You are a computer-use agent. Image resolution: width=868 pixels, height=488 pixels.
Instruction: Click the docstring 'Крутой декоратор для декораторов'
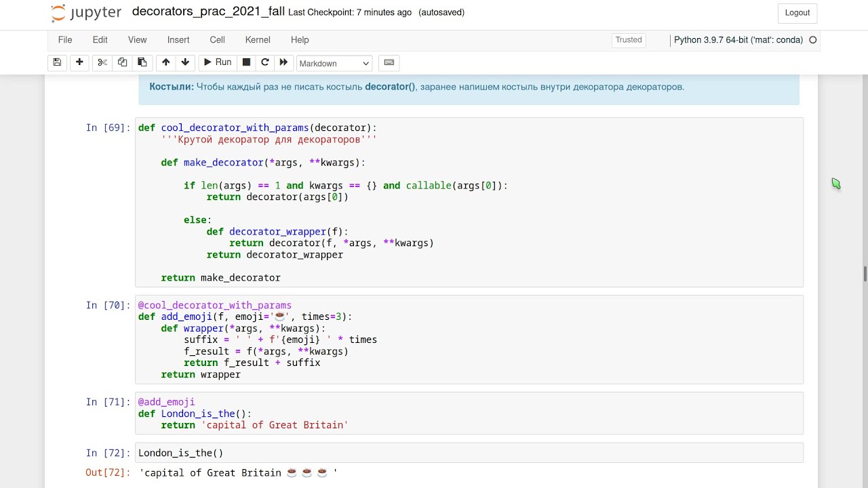(269, 139)
